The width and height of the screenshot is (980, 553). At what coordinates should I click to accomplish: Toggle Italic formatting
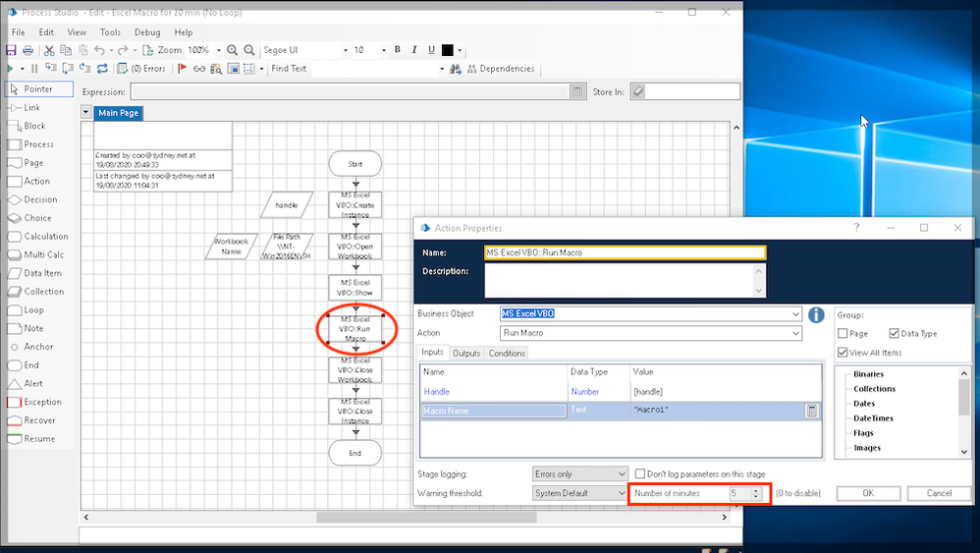pyautogui.click(x=413, y=49)
